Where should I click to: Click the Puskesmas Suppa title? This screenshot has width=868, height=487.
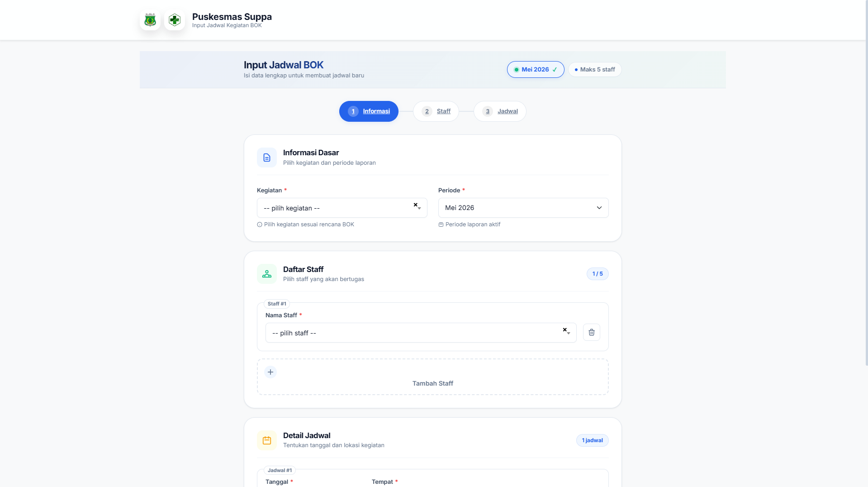click(x=232, y=17)
